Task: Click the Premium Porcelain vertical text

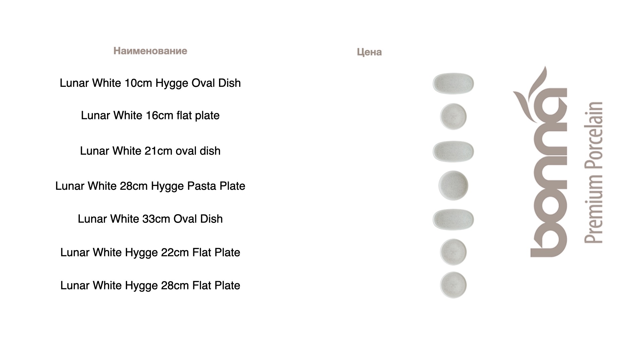Action: [x=593, y=172]
